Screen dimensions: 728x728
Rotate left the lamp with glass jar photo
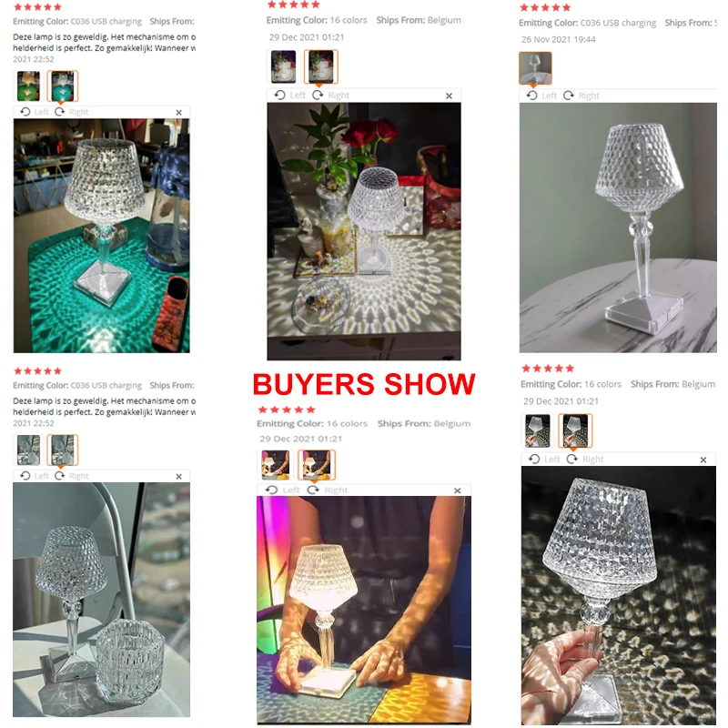[x=35, y=476]
